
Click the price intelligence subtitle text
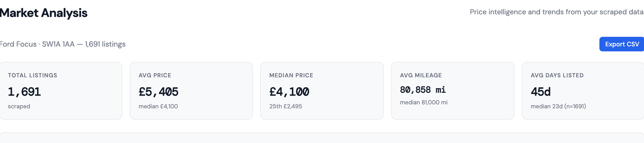click(556, 12)
